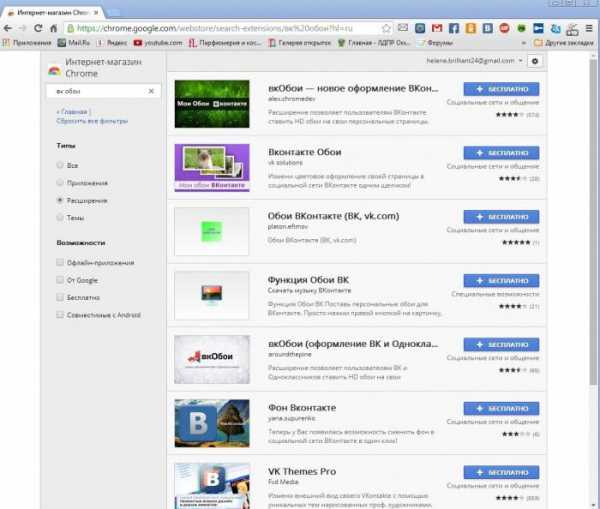The image size is (600, 509).
Task: Open the mail envelope extension icon
Action: 403,28
